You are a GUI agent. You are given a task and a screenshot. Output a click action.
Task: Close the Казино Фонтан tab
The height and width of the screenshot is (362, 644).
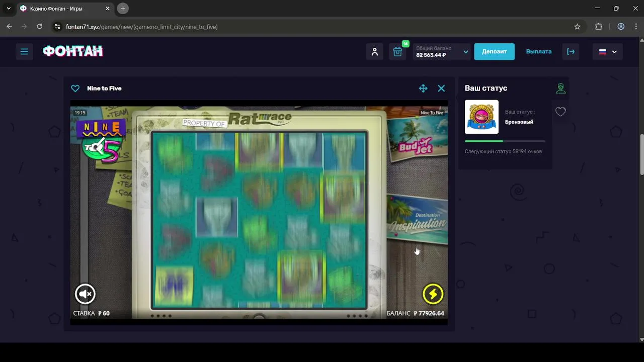[x=108, y=9]
